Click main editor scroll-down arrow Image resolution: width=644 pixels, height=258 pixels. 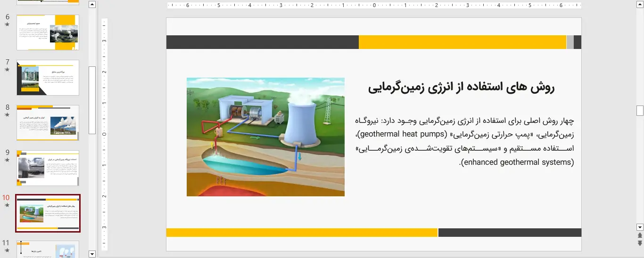pyautogui.click(x=640, y=226)
